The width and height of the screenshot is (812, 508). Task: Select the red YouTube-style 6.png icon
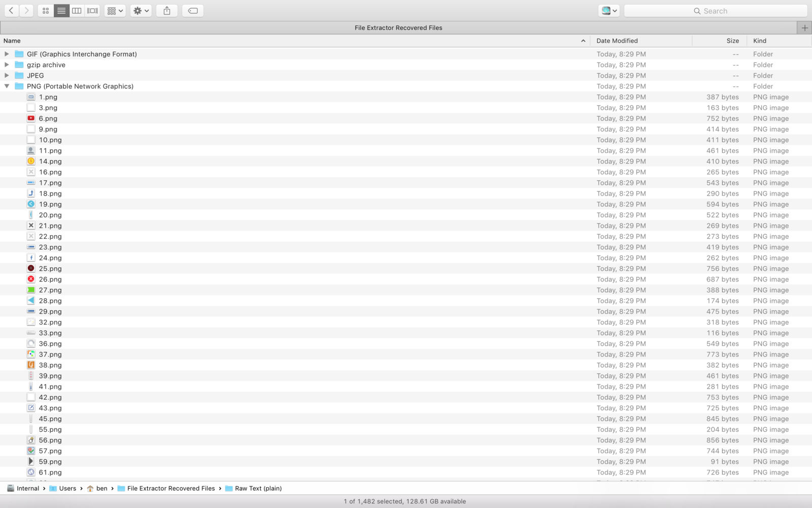point(31,118)
